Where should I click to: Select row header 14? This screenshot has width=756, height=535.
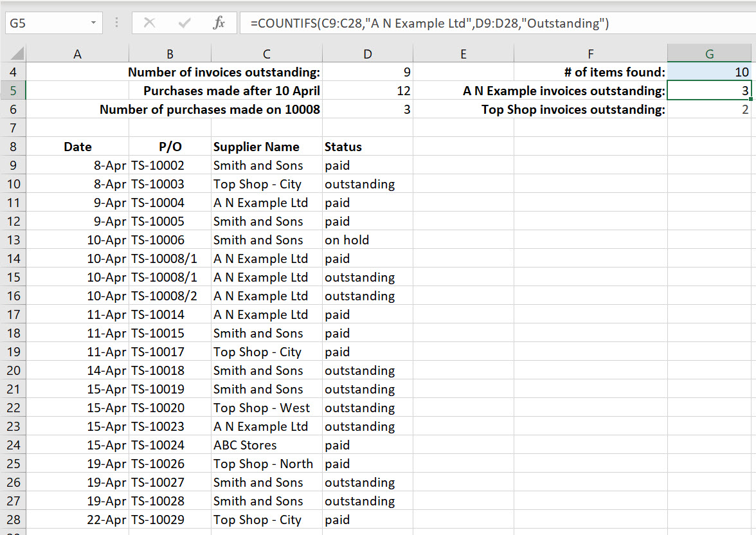coord(13,258)
